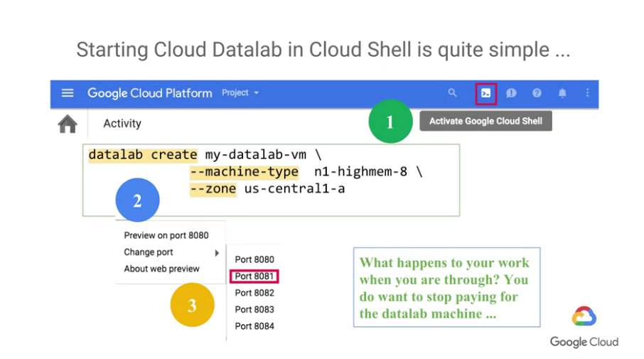Click the --zone flag text

pyautogui.click(x=213, y=189)
